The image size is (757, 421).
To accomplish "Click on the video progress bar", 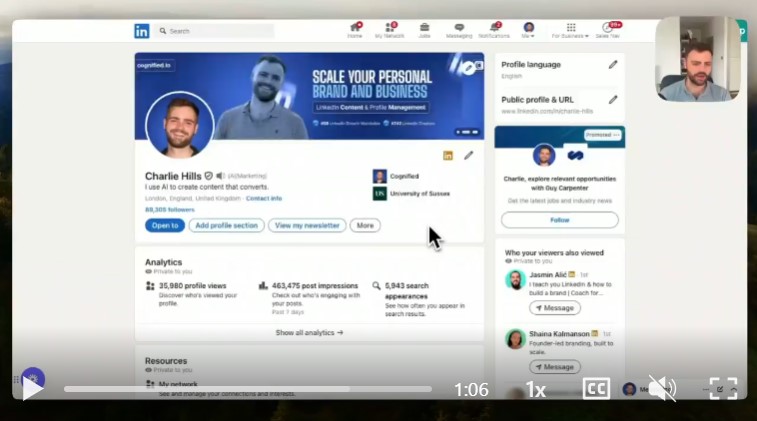I will coord(248,389).
